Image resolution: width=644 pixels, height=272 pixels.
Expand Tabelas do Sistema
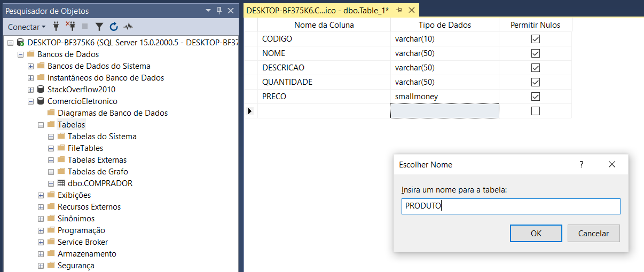(x=51, y=136)
